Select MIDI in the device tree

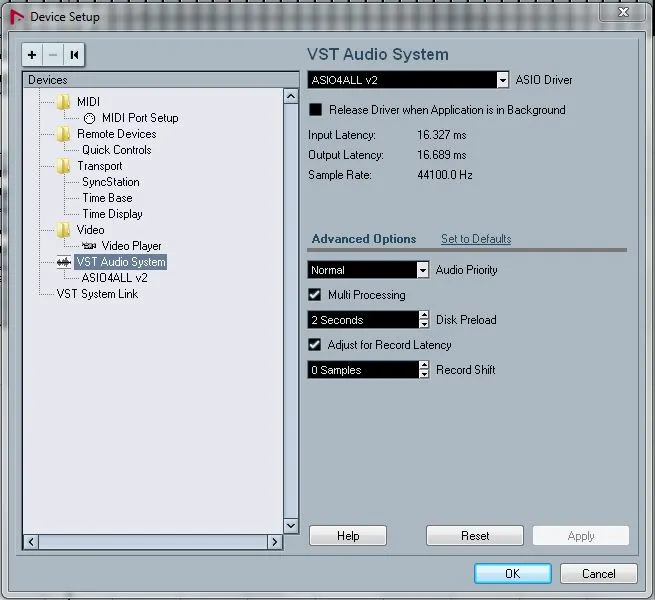pos(88,102)
